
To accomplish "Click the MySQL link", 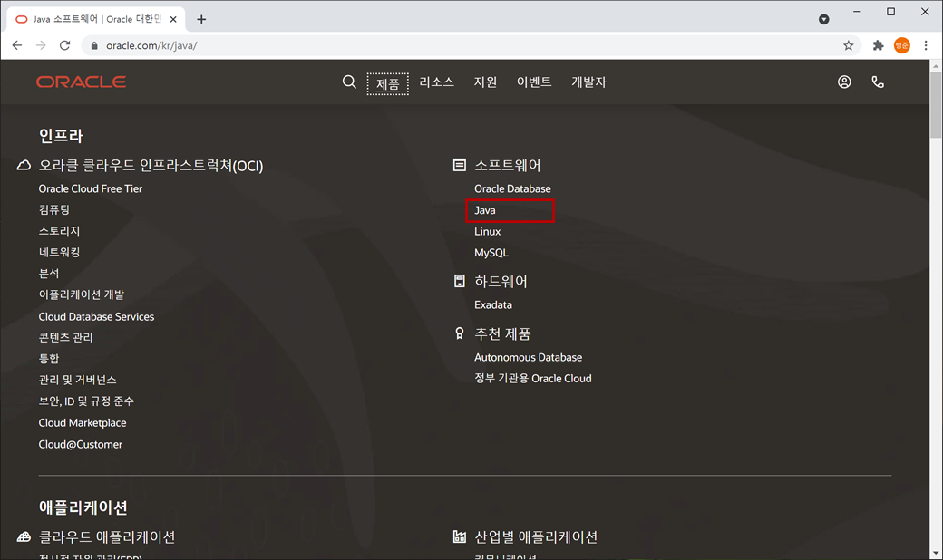I will [x=491, y=253].
